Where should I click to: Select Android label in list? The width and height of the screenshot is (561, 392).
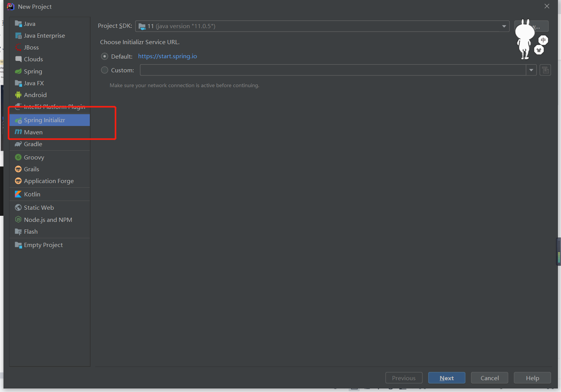(x=35, y=95)
